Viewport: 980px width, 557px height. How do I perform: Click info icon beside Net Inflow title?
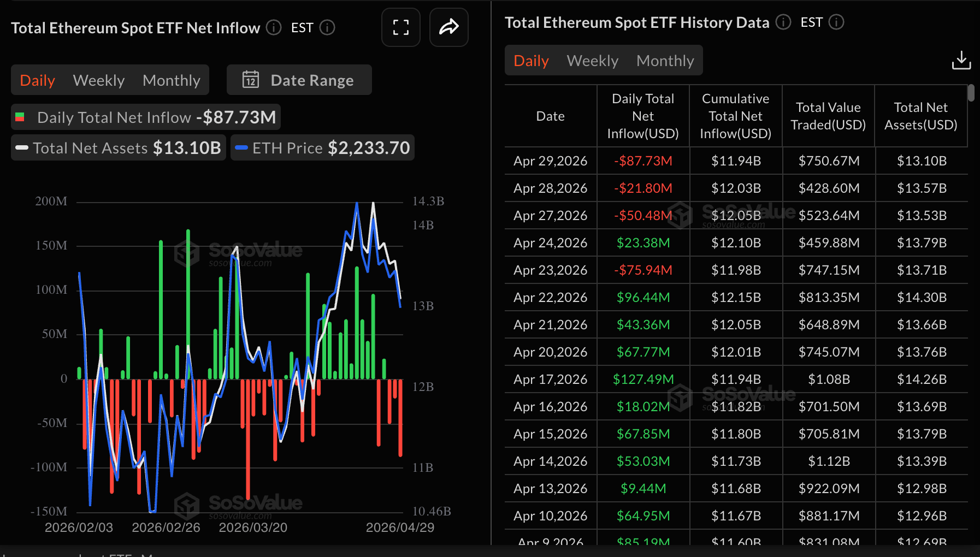tap(274, 27)
